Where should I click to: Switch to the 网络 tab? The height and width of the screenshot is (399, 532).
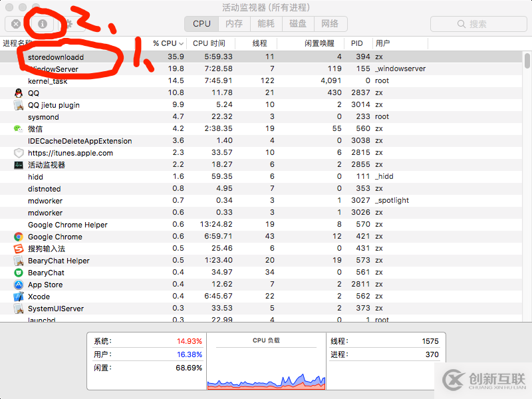pos(330,24)
